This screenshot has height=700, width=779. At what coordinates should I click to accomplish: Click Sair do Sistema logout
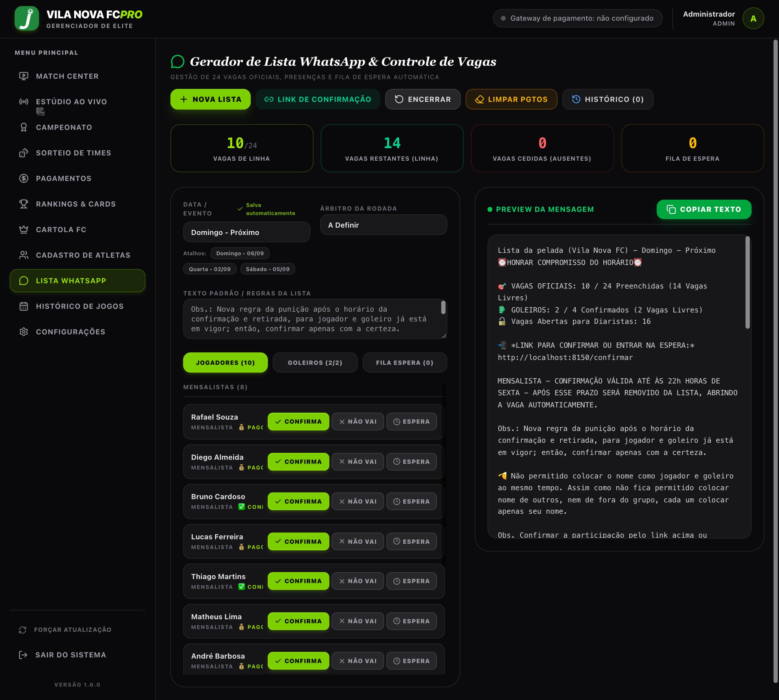(x=77, y=655)
